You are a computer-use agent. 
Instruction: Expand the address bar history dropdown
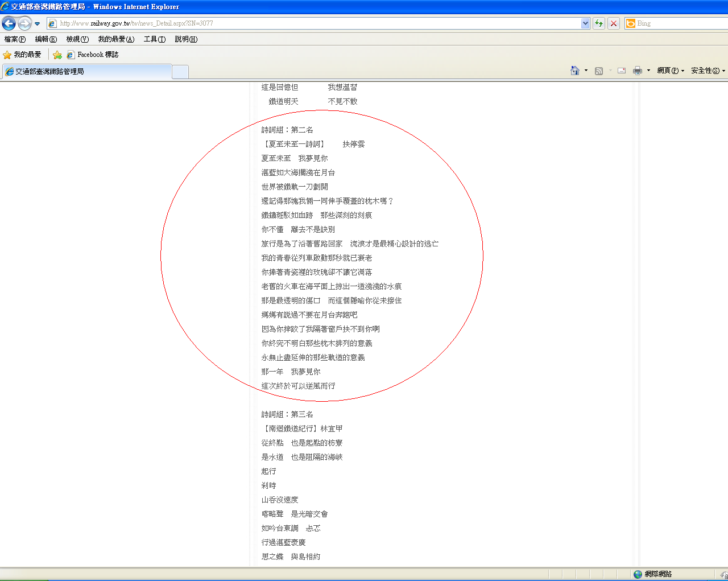(585, 23)
